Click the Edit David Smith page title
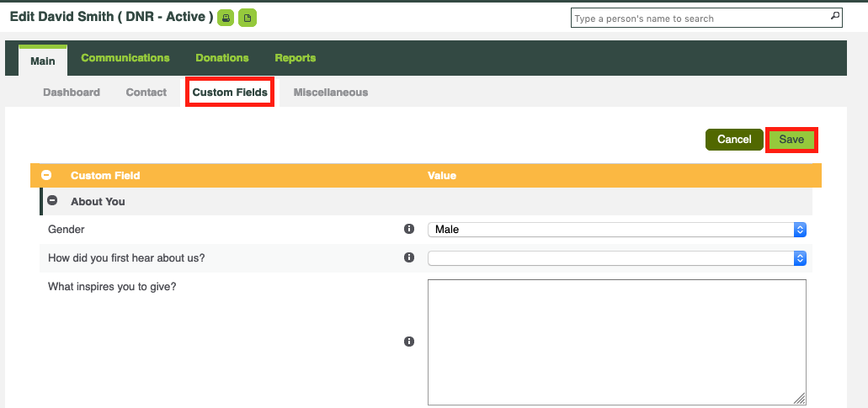Viewport: 868px width, 408px height. coord(111,17)
